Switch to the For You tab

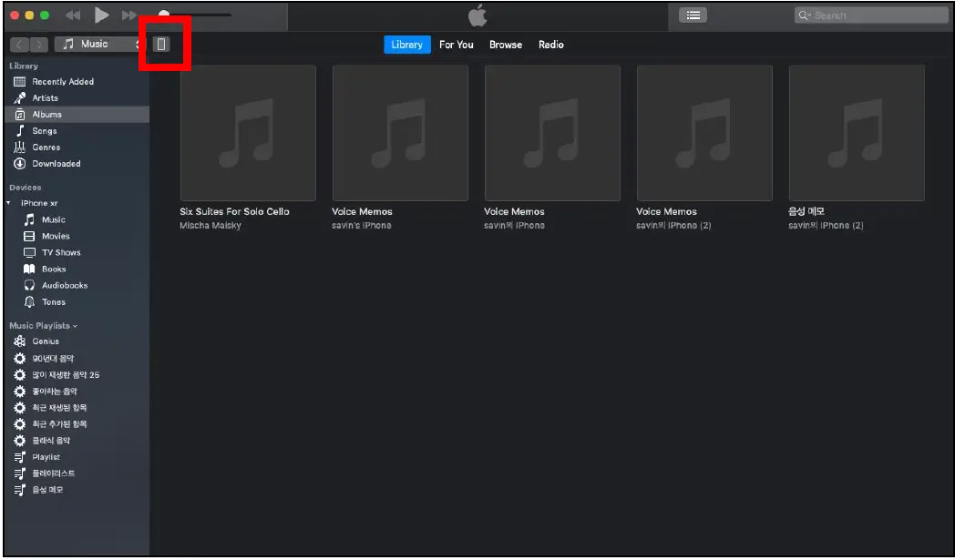[456, 44]
